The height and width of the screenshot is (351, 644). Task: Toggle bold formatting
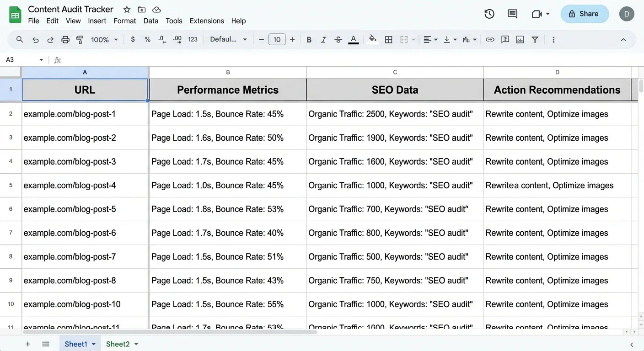coord(309,40)
